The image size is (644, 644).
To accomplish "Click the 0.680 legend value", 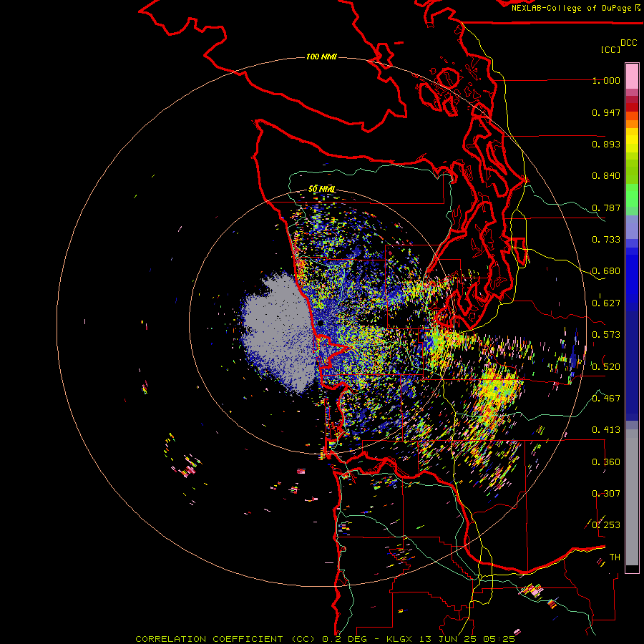I will [x=606, y=271].
